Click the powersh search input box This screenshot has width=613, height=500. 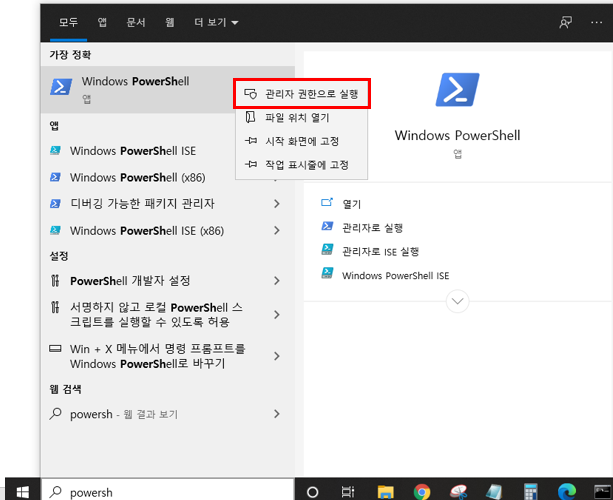pyautogui.click(x=167, y=491)
